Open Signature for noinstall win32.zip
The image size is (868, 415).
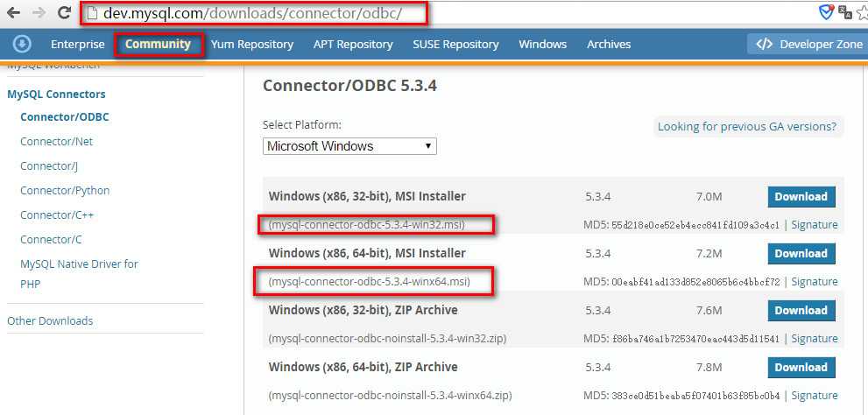click(815, 339)
